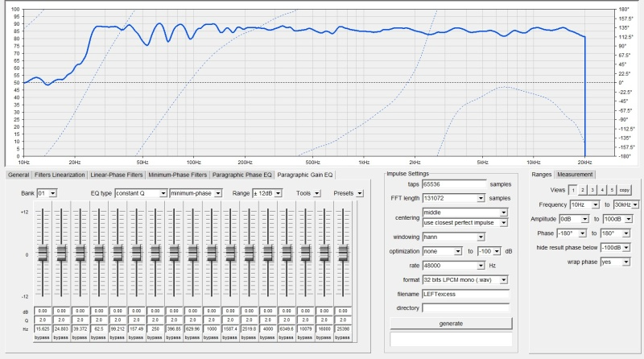Switch to view 2
Image resolution: width=644 pixels, height=359 pixels.
click(x=583, y=190)
